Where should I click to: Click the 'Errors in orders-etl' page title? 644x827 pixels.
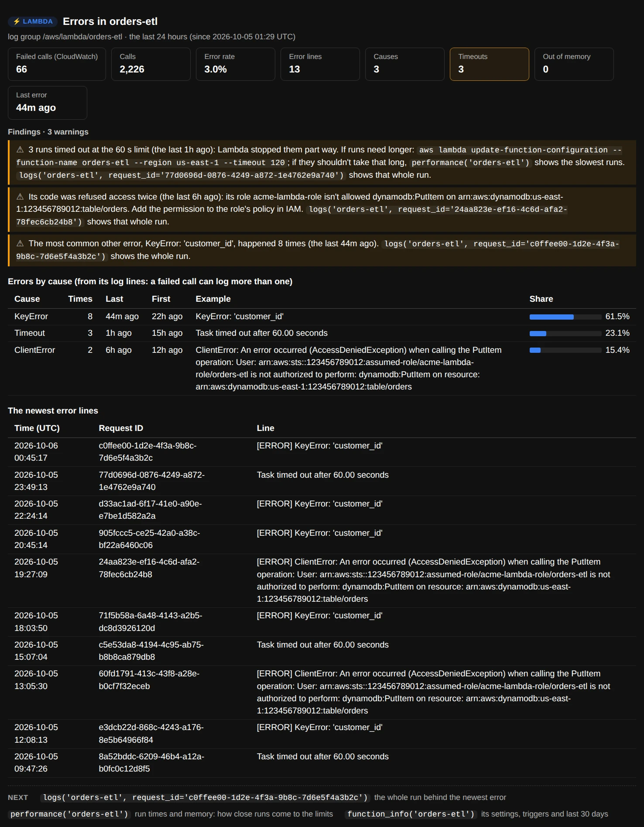tap(110, 21)
